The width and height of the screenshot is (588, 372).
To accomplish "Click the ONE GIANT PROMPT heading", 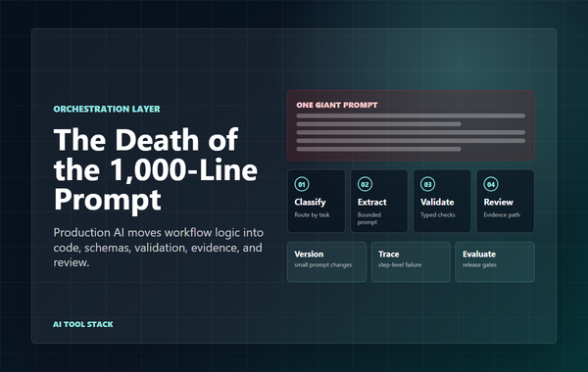I will pos(337,106).
